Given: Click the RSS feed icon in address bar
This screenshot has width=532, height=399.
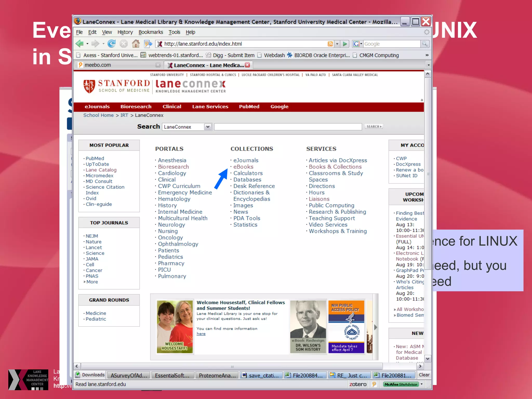Looking at the screenshot, I should 330,44.
